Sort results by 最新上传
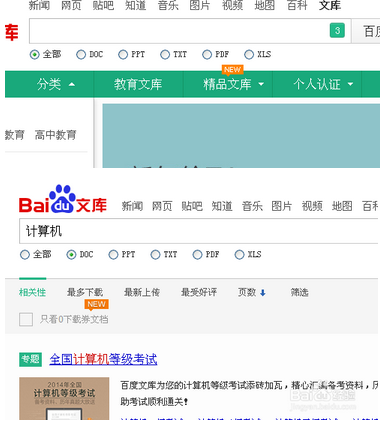This screenshot has width=380, height=428. pyautogui.click(x=142, y=293)
